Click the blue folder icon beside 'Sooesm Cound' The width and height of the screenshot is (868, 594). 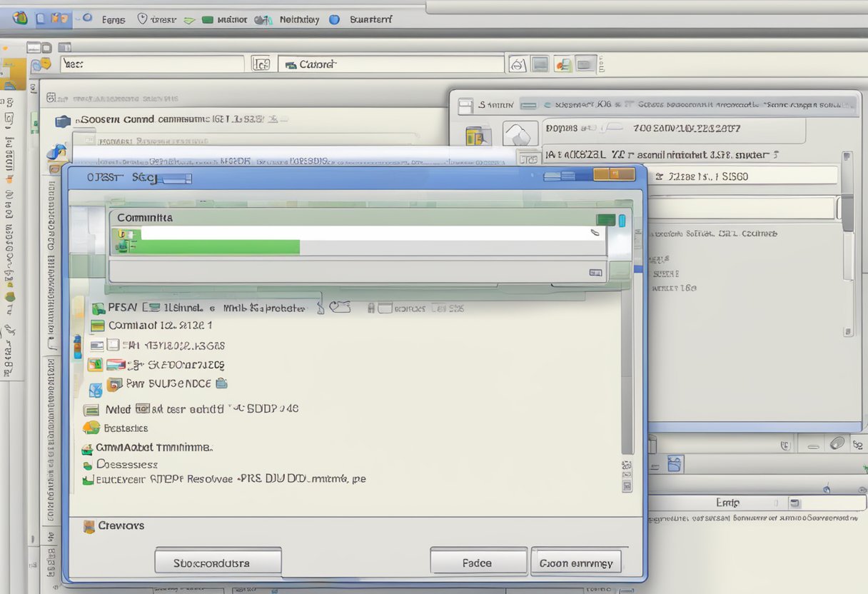tap(63, 121)
